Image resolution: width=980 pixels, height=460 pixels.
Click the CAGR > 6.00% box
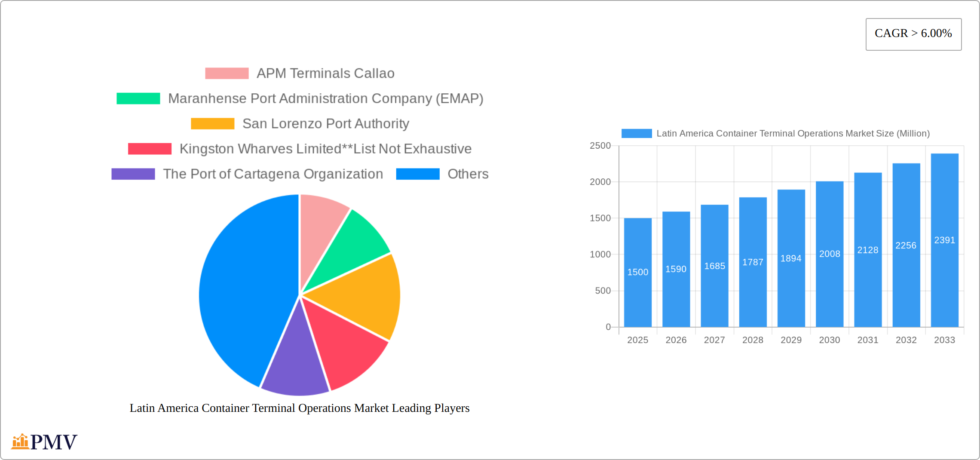pos(913,34)
